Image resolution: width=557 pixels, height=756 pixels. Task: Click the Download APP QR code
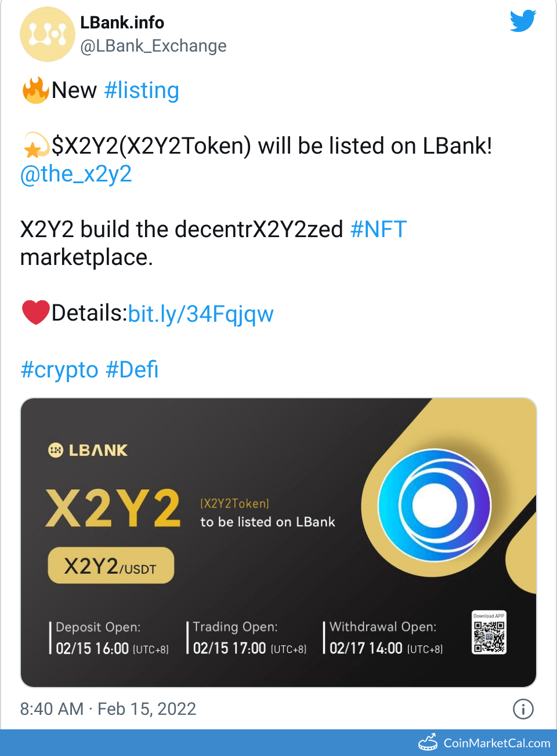point(489,635)
